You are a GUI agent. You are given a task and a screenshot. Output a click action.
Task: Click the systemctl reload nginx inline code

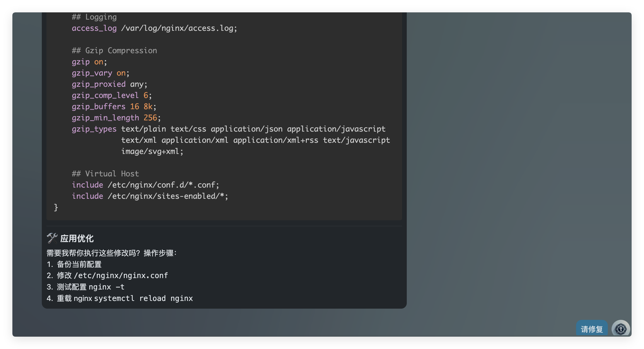[143, 298]
